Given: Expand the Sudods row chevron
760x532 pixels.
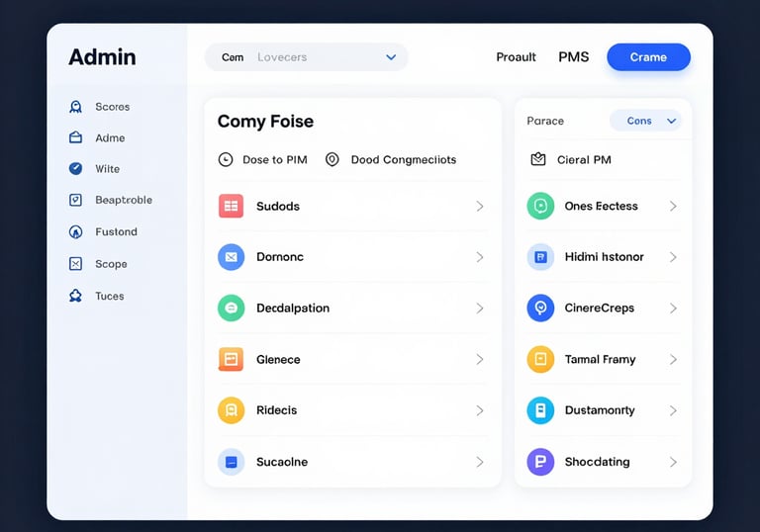Looking at the screenshot, I should (480, 206).
